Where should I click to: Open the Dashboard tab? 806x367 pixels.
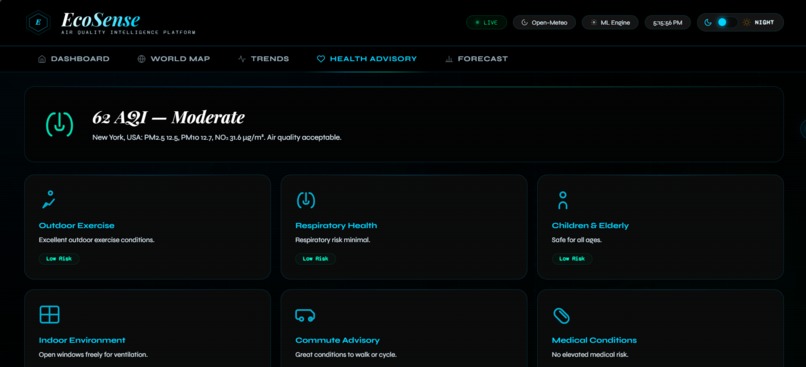74,59
